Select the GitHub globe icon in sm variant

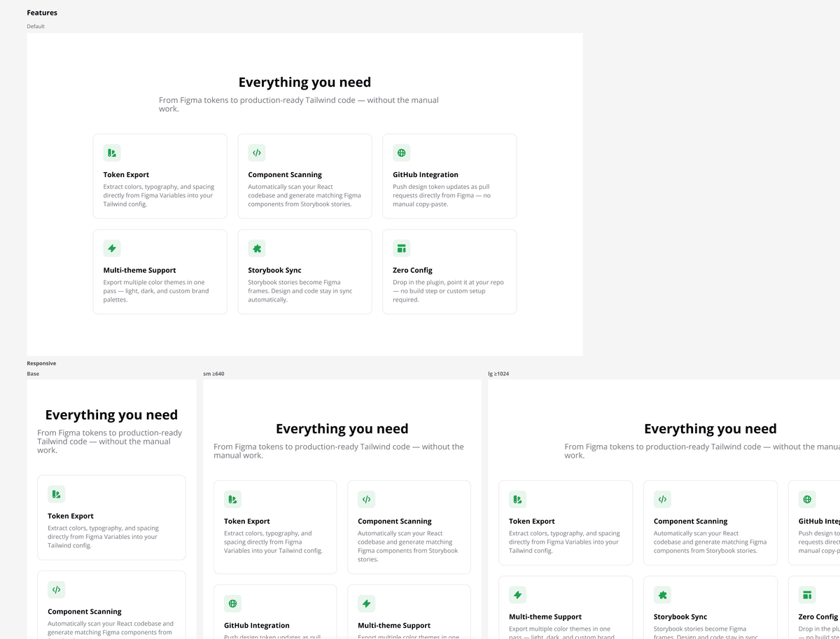[x=232, y=603]
